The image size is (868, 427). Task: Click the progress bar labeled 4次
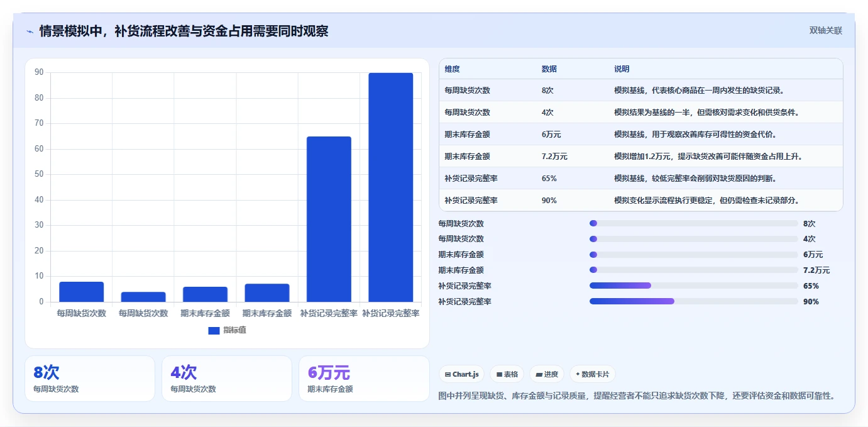(693, 239)
